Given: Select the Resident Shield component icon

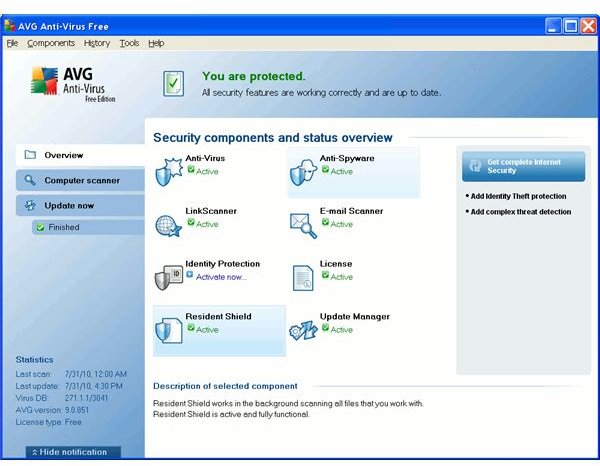Looking at the screenshot, I should pos(168,330).
